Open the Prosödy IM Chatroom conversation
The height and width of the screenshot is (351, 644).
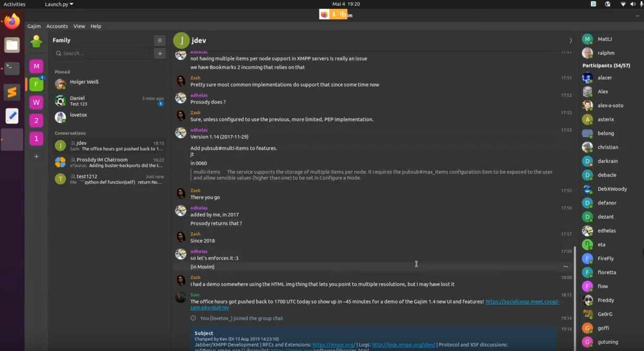[x=109, y=162]
